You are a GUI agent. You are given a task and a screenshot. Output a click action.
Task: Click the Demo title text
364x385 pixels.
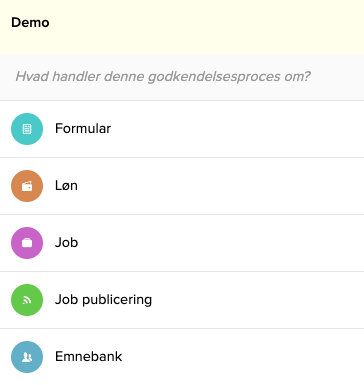(x=30, y=23)
